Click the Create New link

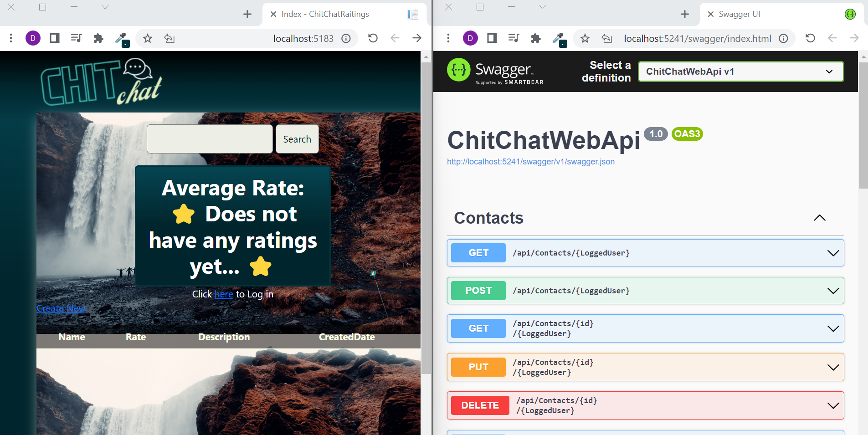(61, 308)
